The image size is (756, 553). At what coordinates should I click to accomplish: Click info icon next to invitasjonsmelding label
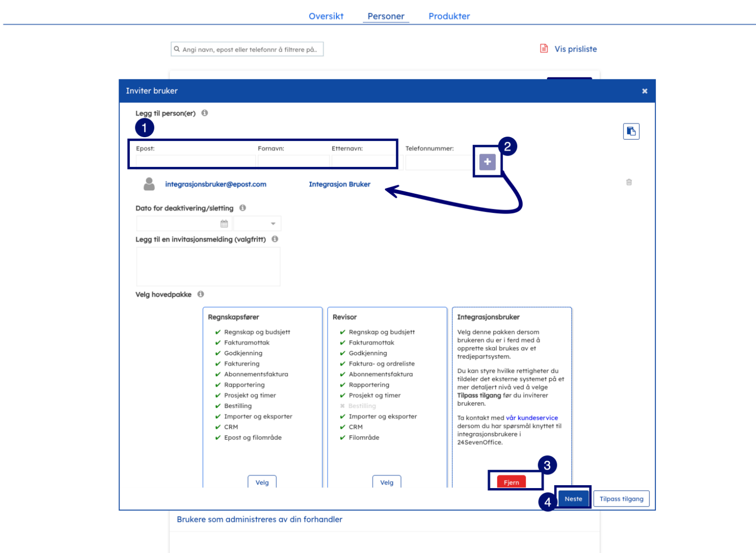[275, 239]
